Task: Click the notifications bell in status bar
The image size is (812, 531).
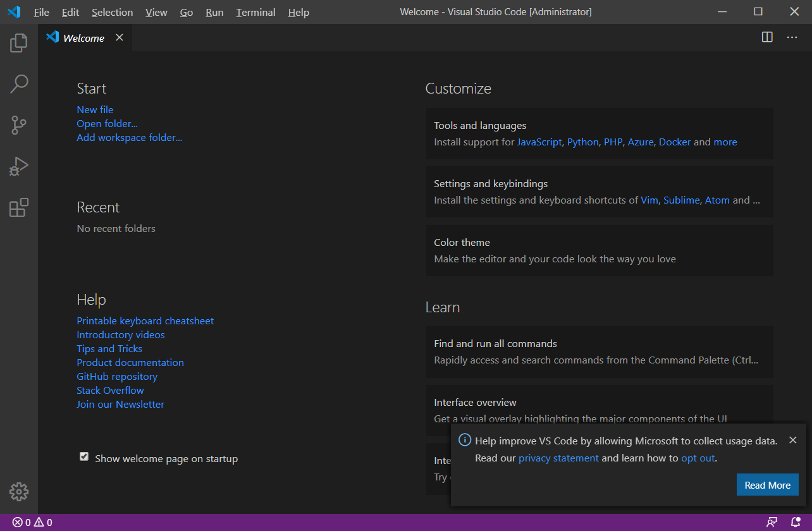Action: pos(796,522)
